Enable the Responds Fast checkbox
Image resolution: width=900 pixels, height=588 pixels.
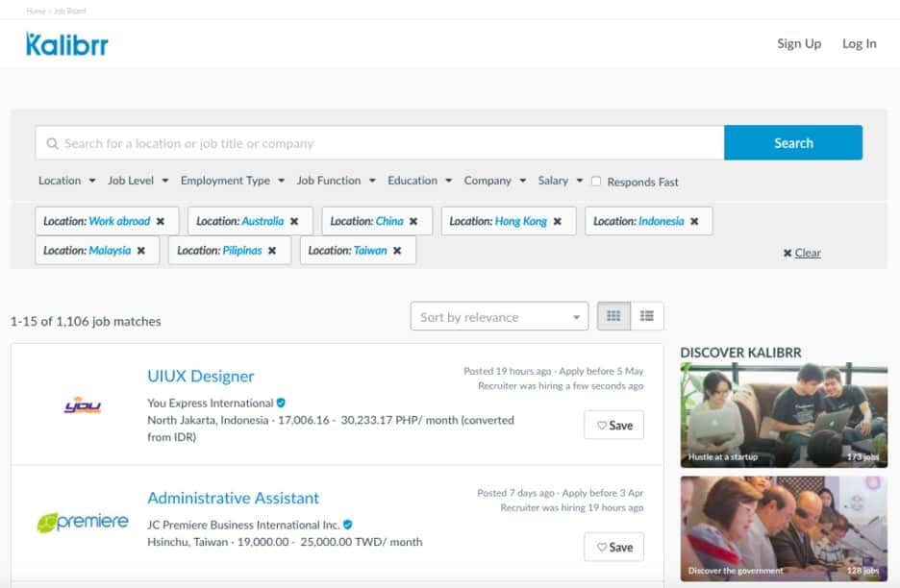(x=596, y=182)
